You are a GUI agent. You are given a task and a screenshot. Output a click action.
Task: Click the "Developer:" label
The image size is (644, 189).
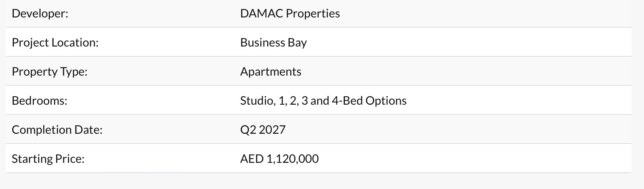click(x=40, y=13)
